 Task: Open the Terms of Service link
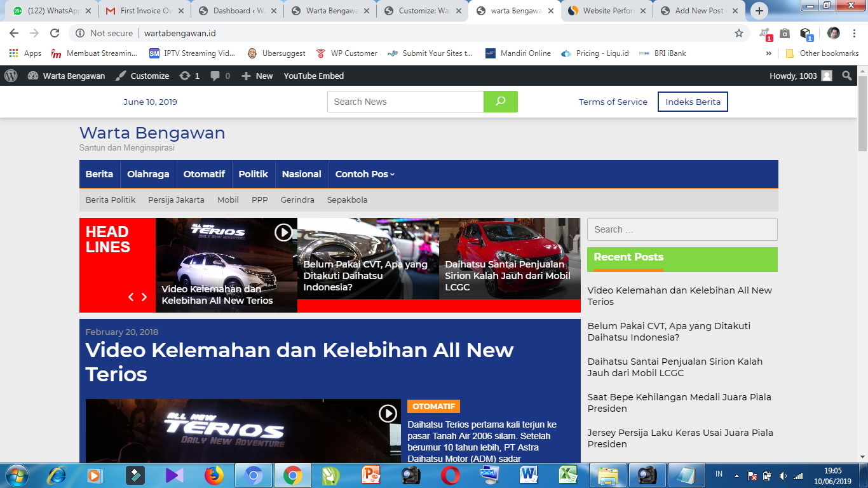613,102
